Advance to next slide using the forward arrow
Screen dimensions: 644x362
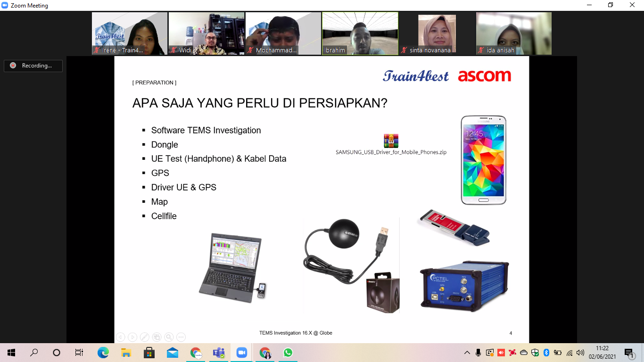pyautogui.click(x=132, y=337)
